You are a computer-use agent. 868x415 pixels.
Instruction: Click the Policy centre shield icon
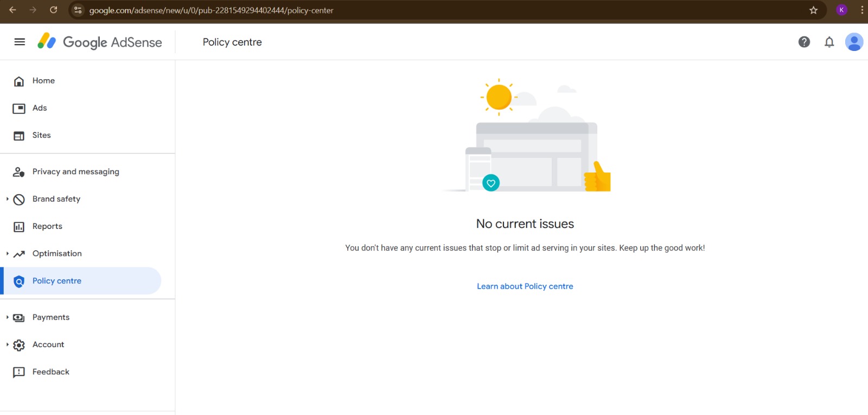[19, 281]
